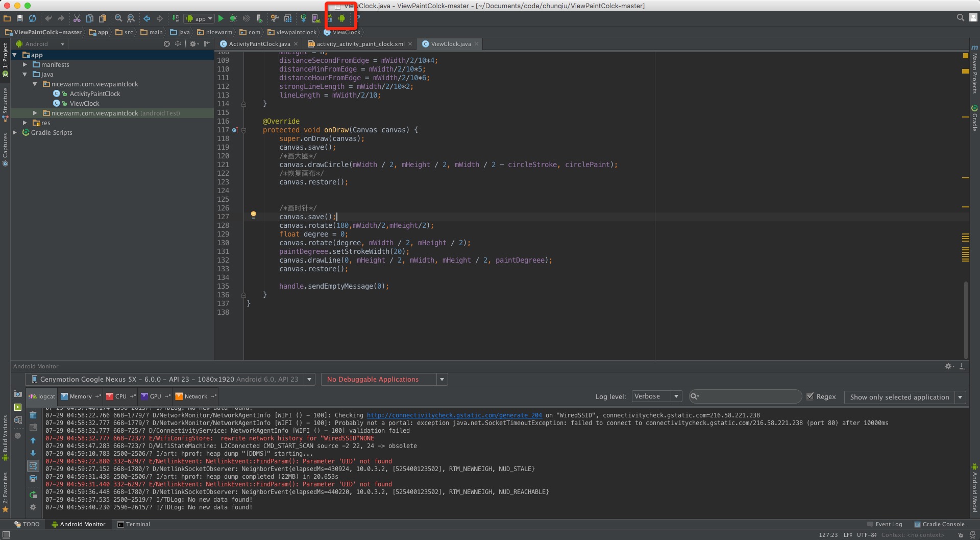Click the Replace icon in toolbar
The height and width of the screenshot is (540, 980).
point(131,18)
